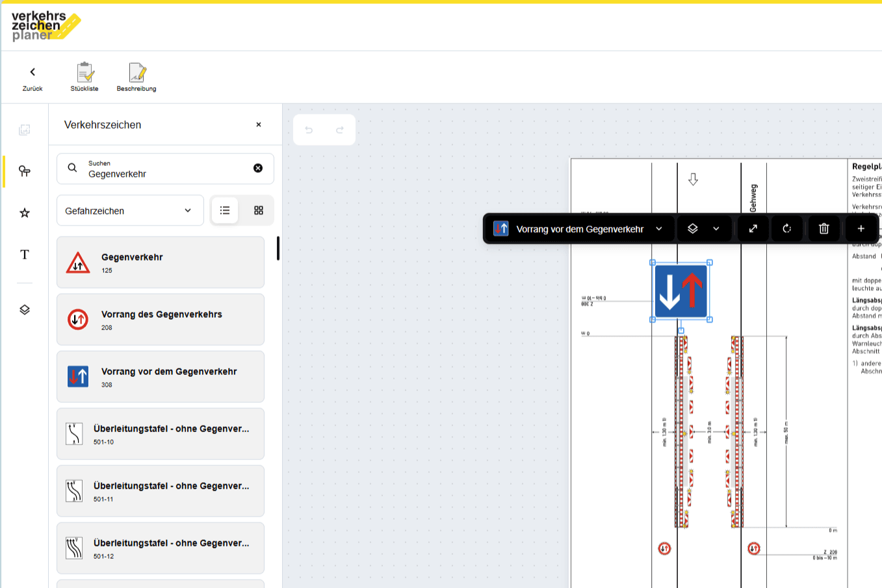882x588 pixels.
Task: Switch to list view
Action: point(225,211)
